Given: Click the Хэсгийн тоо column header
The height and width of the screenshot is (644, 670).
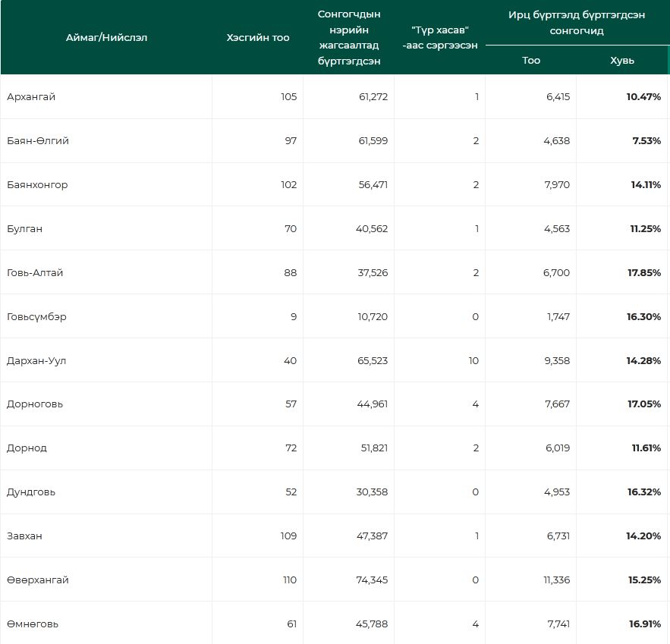Looking at the screenshot, I should pyautogui.click(x=258, y=38).
